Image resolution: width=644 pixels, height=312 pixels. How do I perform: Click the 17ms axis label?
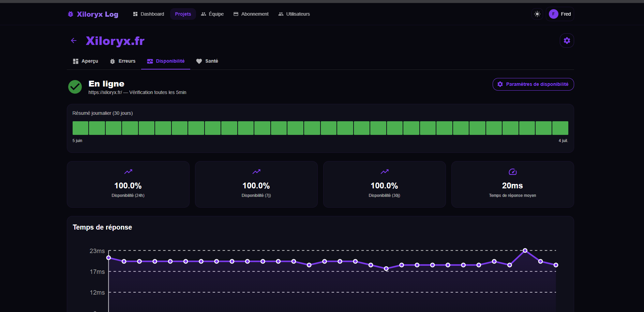click(x=97, y=272)
